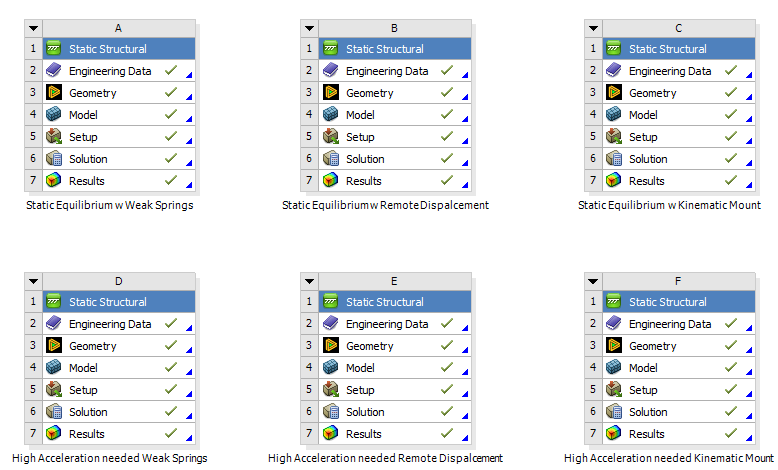Screen dimensions: 778x470
Task: Click column header B of second system
Action: tap(394, 28)
